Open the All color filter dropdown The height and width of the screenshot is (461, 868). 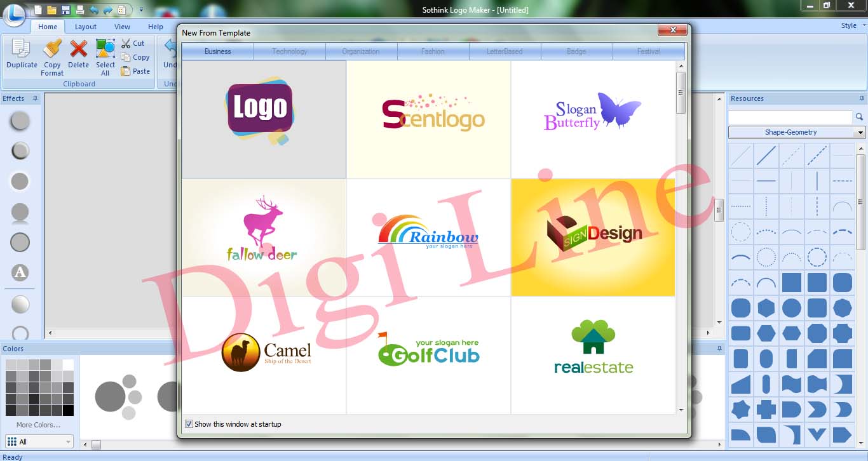pos(39,441)
